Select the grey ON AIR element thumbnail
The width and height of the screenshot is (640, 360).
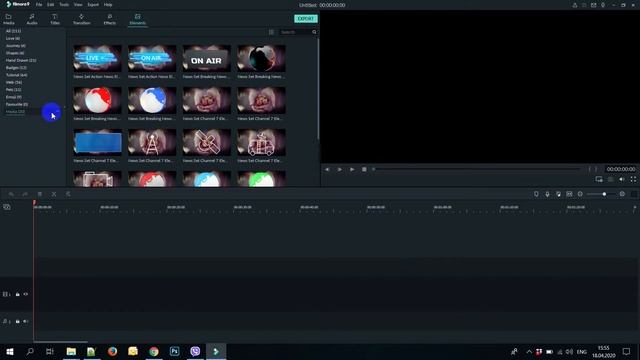click(x=207, y=58)
